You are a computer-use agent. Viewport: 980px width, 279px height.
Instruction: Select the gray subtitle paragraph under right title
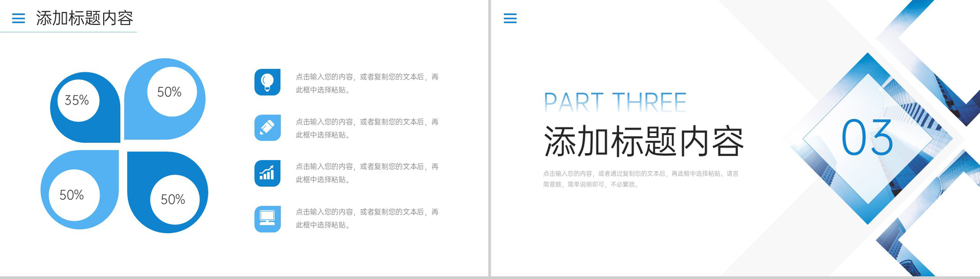(641, 179)
